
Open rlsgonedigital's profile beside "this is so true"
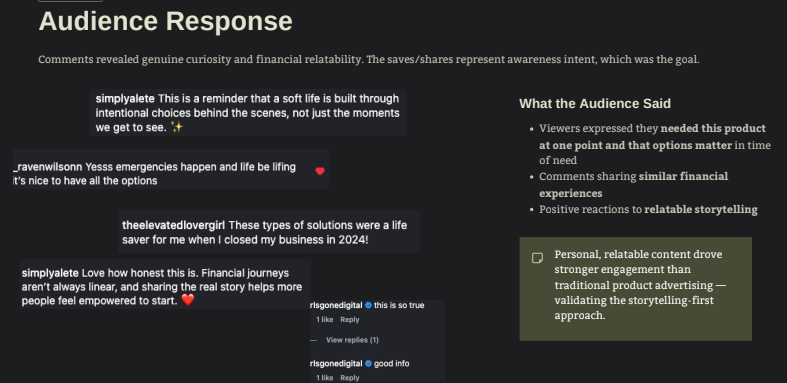(x=336, y=305)
